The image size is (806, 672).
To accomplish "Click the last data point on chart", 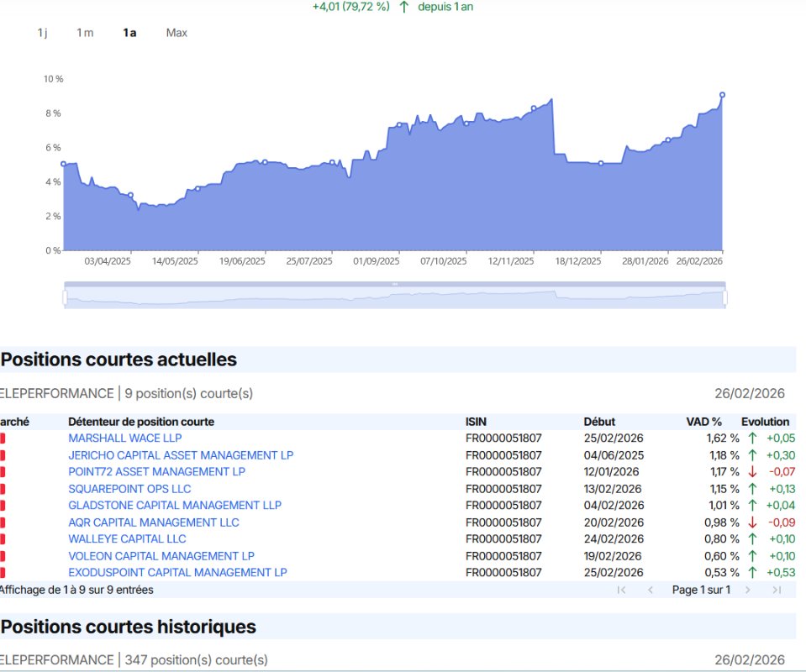I will [x=722, y=95].
